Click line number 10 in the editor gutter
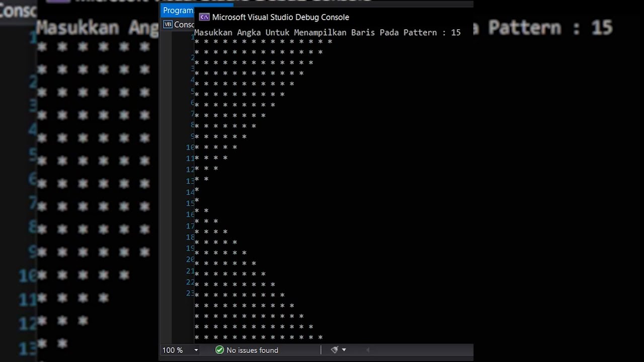 pos(190,147)
